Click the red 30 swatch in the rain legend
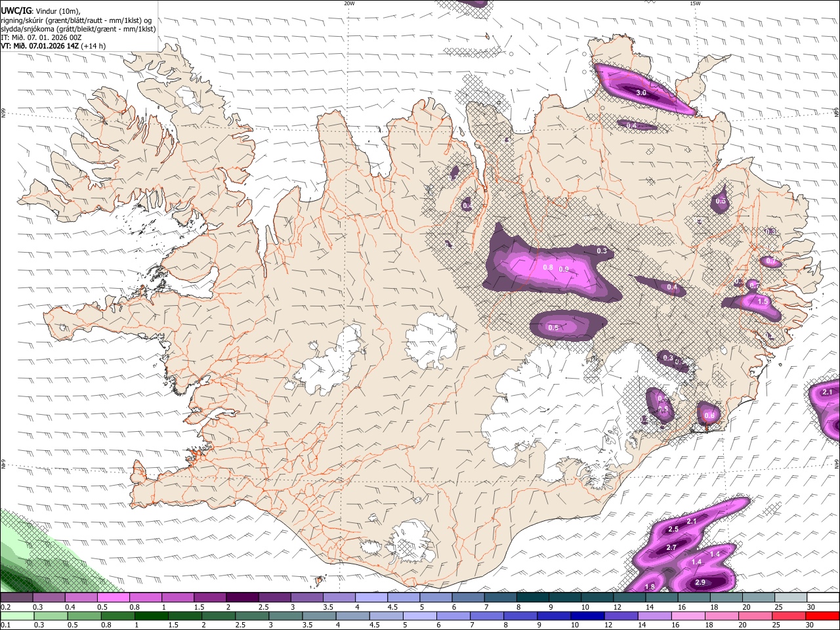Image resolution: width=840 pixels, height=630 pixels. (822, 616)
